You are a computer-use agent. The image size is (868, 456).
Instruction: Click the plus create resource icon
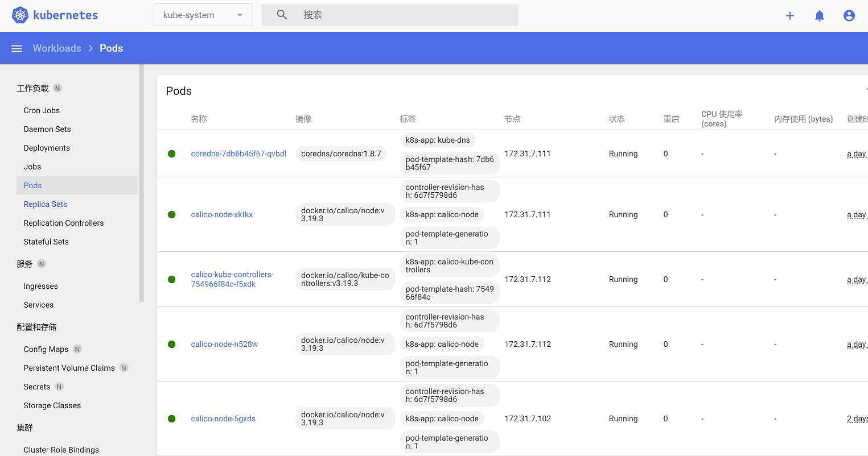tap(790, 16)
